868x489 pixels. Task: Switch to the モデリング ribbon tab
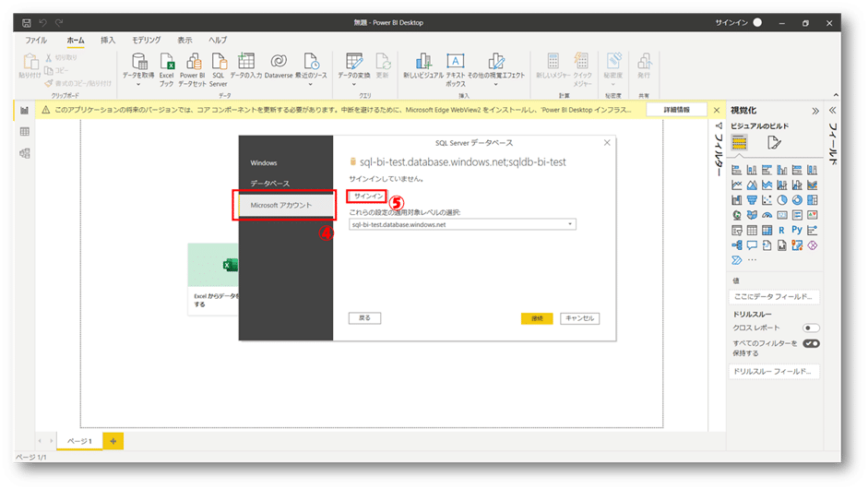point(146,40)
